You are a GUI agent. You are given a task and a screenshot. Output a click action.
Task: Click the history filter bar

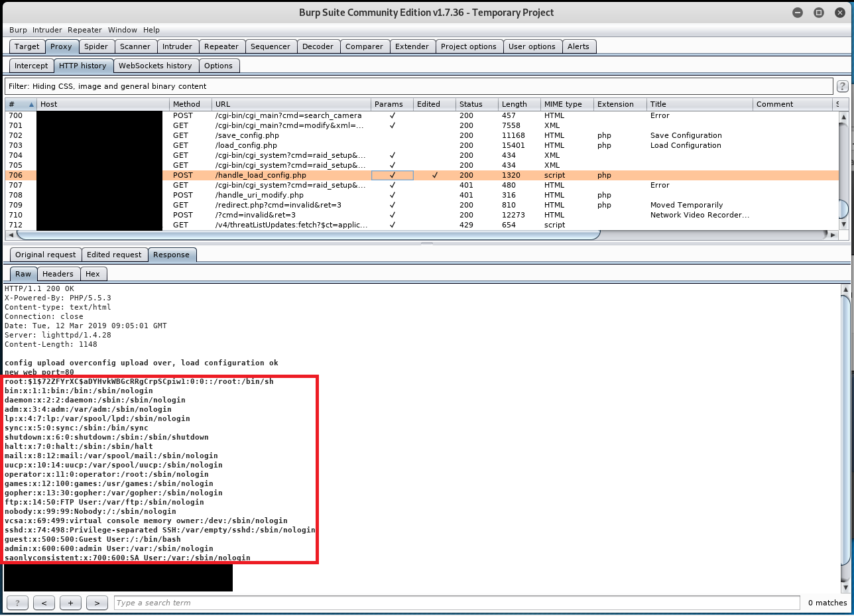coord(418,86)
